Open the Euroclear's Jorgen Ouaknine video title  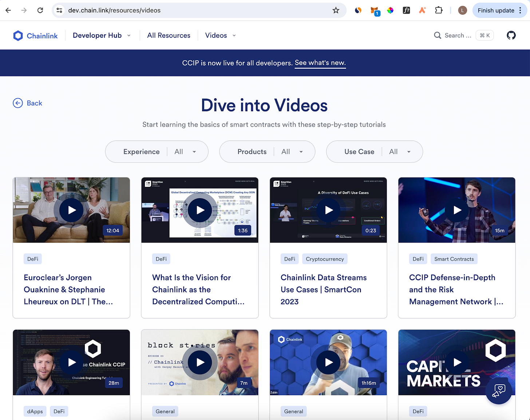tap(68, 289)
